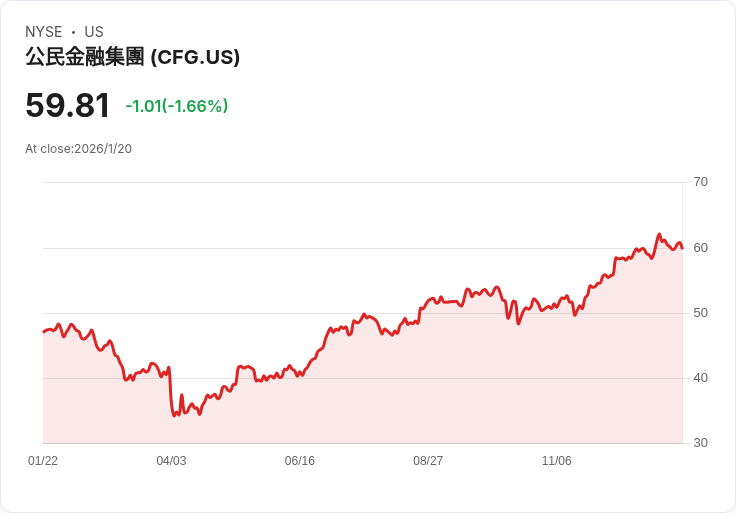Select the 01/22 date on x-axis
The image size is (736, 513).
click(43, 461)
